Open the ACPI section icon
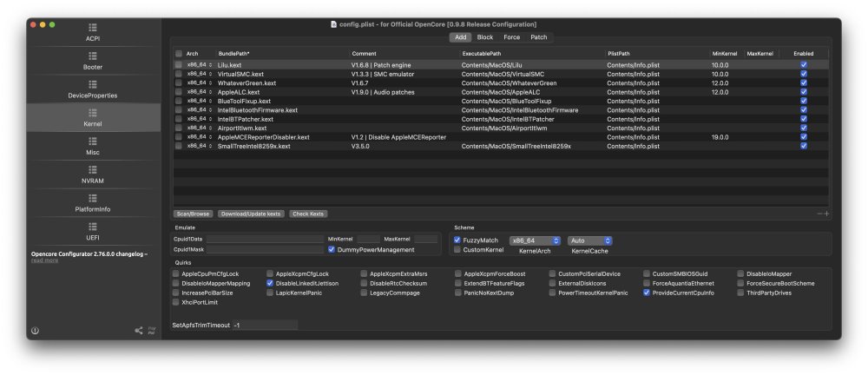This screenshot has height=375, width=868. pyautogui.click(x=93, y=27)
